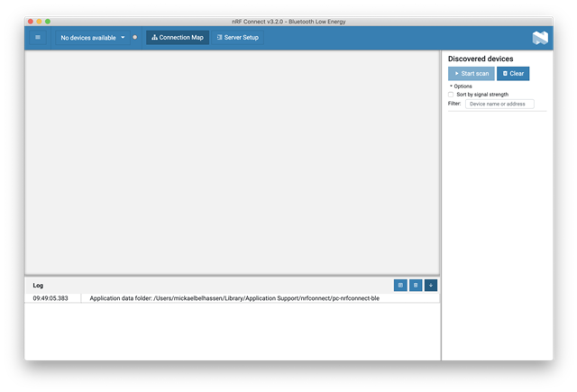Click the Log panel heading
577x392 pixels.
[38, 286]
